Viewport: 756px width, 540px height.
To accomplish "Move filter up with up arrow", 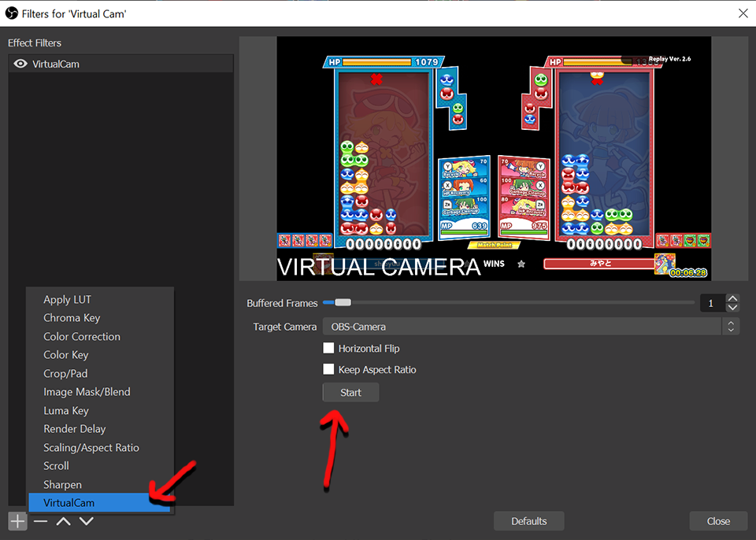I will tap(64, 521).
